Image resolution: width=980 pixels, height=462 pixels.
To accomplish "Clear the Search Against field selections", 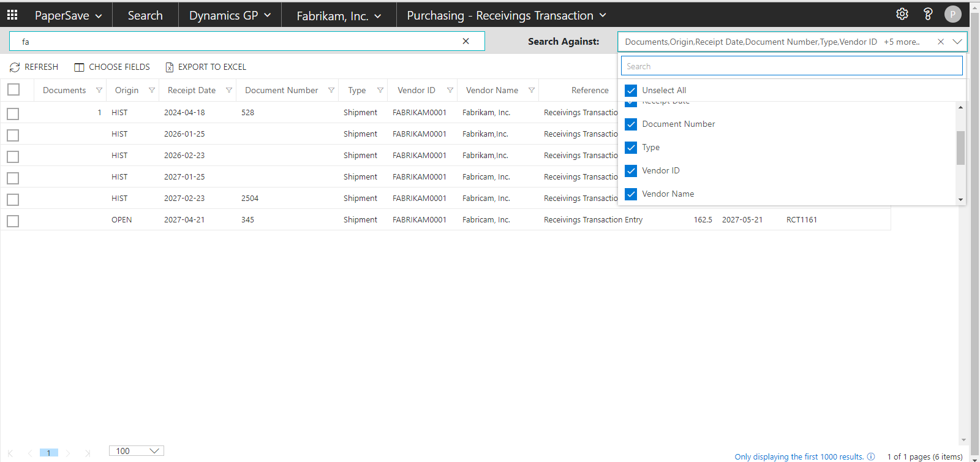I will click(x=941, y=42).
